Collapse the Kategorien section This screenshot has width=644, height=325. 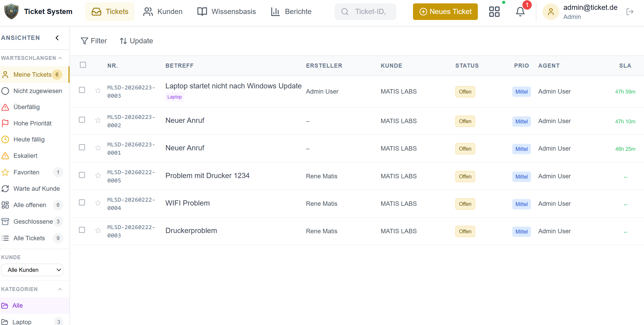pos(60,289)
